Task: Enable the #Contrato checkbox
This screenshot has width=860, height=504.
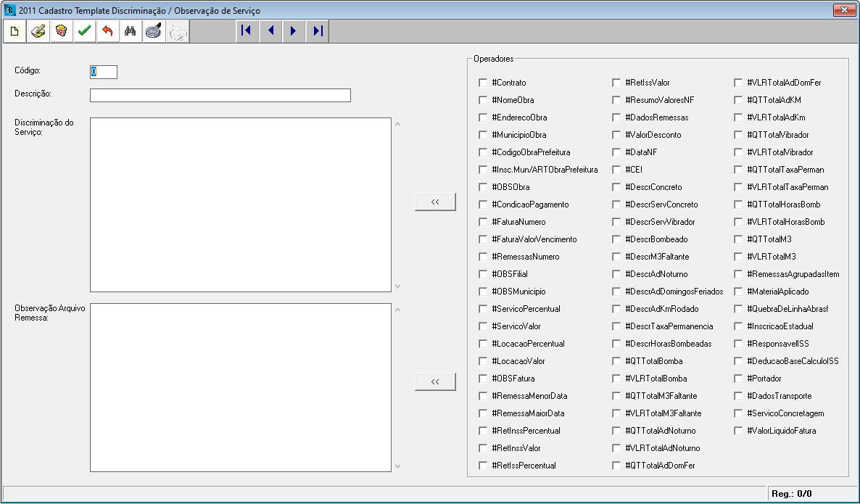Action: (483, 83)
